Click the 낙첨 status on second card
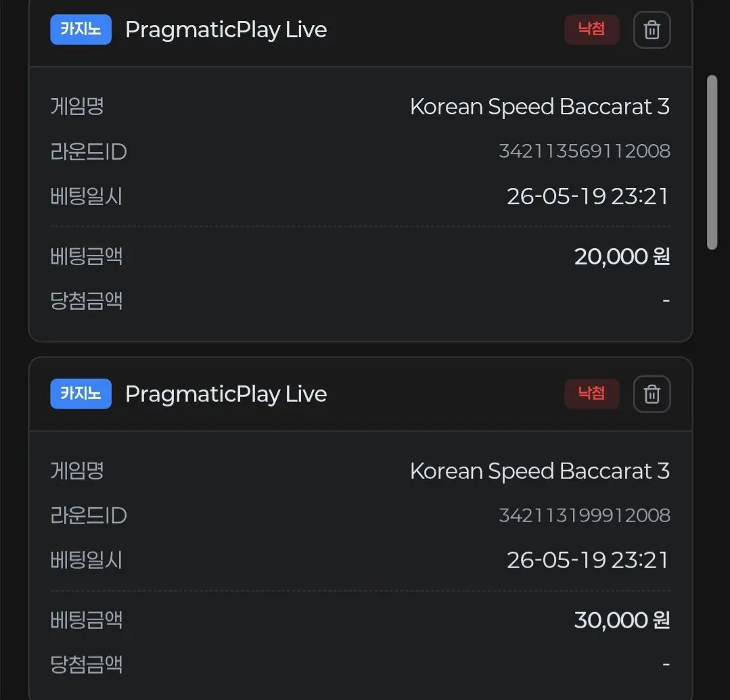 point(591,394)
